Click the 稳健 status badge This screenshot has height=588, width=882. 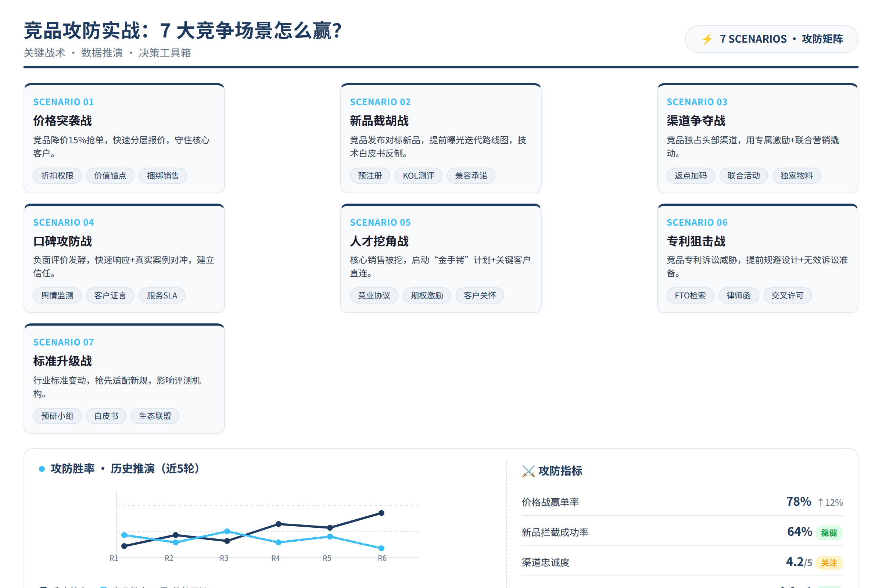[x=829, y=533]
